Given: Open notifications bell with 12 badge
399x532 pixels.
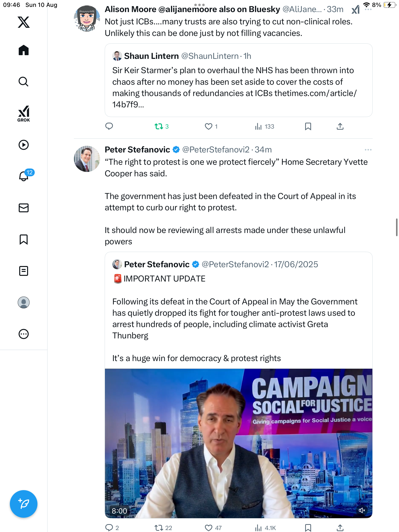Looking at the screenshot, I should (x=24, y=176).
